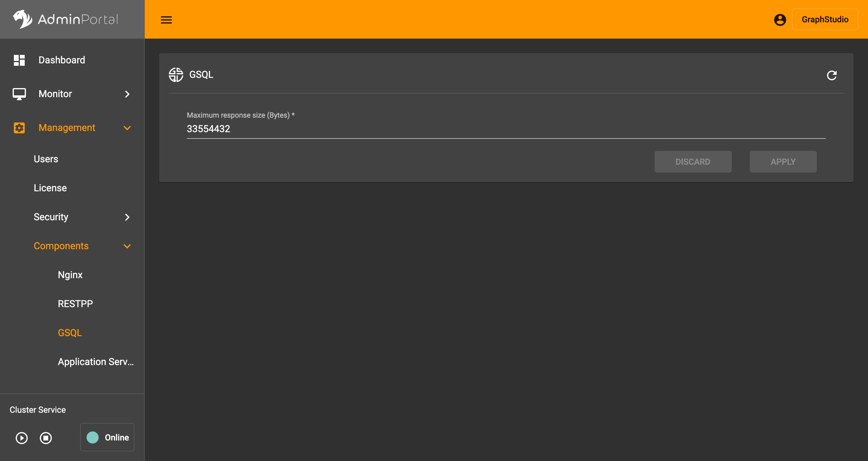868x461 pixels.
Task: Click the Maximum response size input field
Action: pyautogui.click(x=505, y=129)
